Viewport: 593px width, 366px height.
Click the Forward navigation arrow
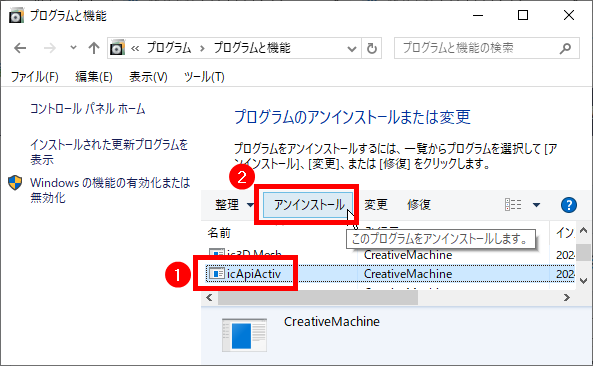coord(49,48)
